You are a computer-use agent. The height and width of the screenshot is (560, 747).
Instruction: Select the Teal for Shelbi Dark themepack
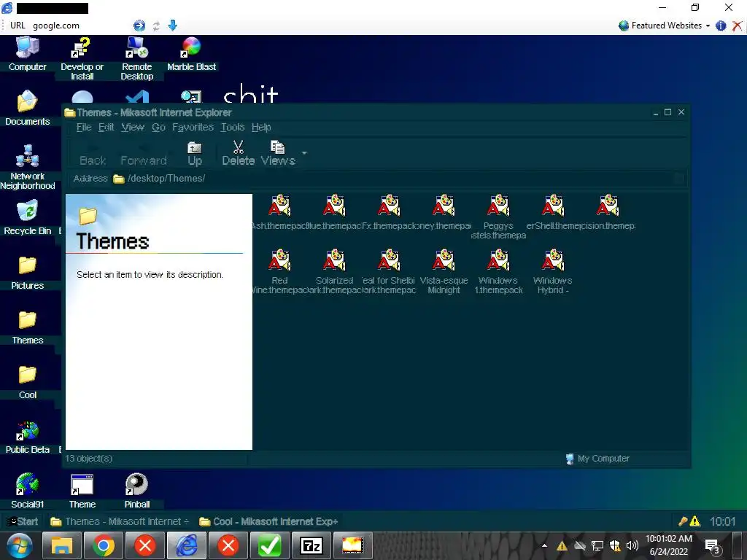390,271
